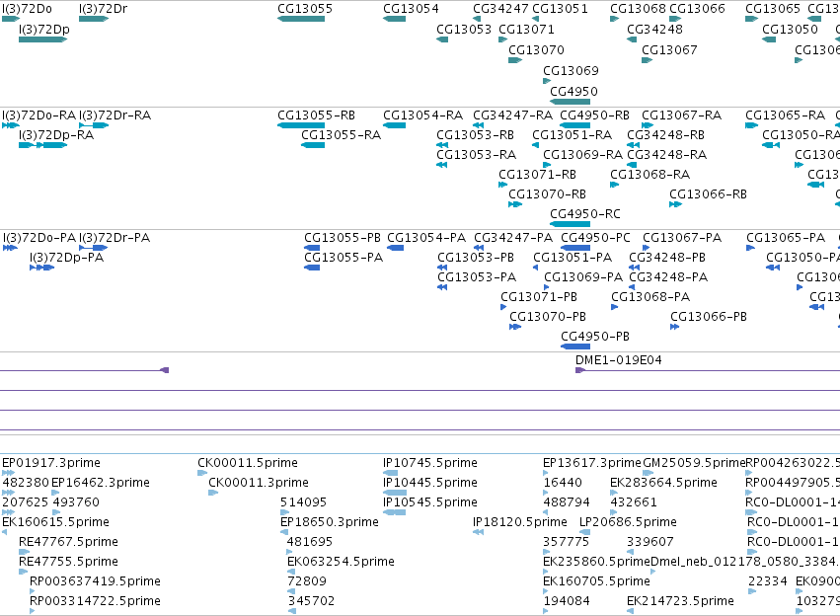Select EST IP10445.5prime
The height and width of the screenshot is (616, 840).
point(395,493)
